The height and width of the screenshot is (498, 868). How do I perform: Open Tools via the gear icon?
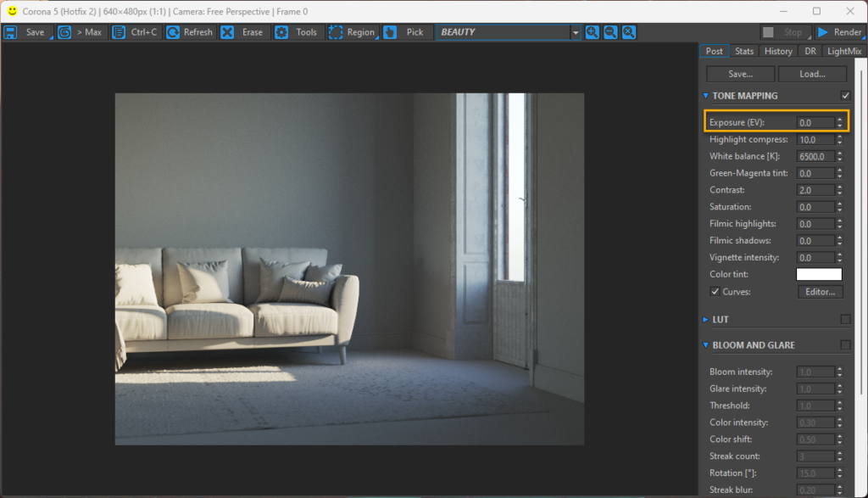click(281, 32)
